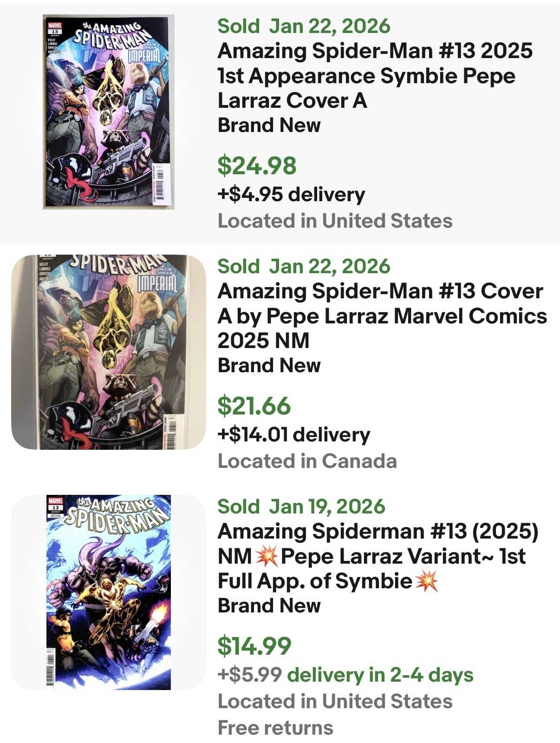Click the 'Sold Jan 19, 2026' label
Screen dimensions: 560x743
[x=301, y=506]
